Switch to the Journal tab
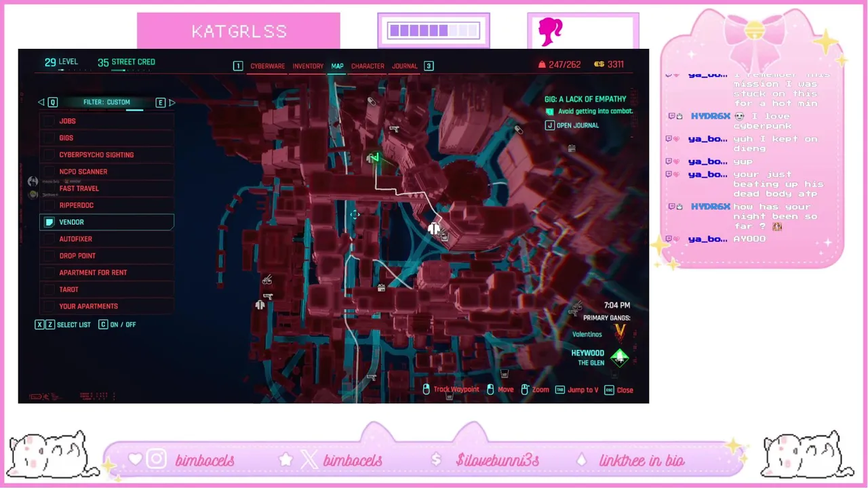 405,66
